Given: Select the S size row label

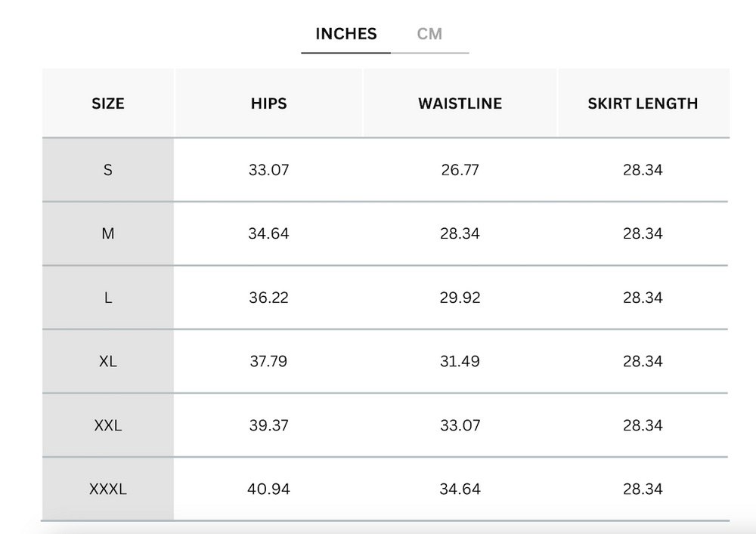Looking at the screenshot, I should coord(108,170).
